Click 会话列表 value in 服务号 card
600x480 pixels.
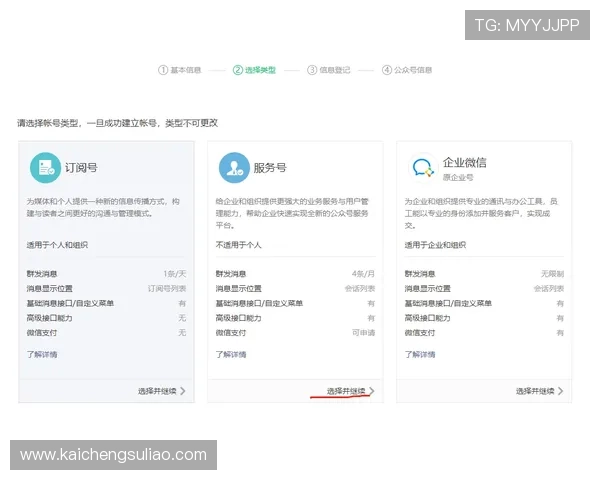pos(360,289)
